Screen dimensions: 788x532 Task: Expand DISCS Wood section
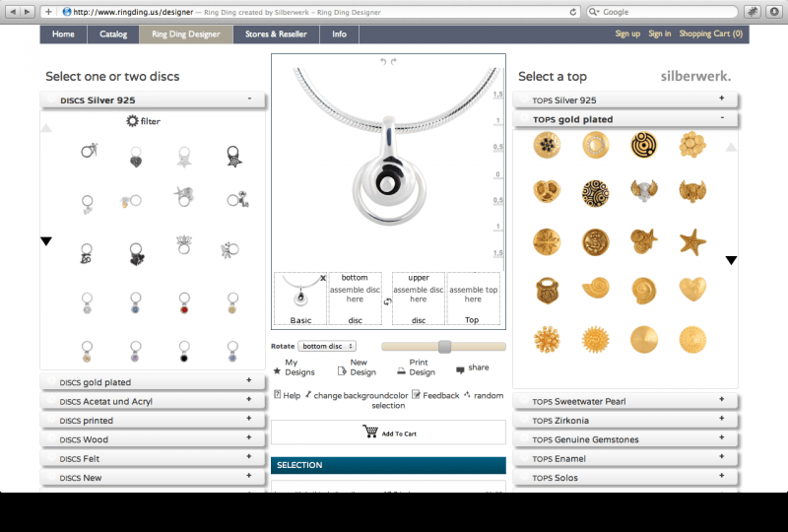tap(153, 439)
